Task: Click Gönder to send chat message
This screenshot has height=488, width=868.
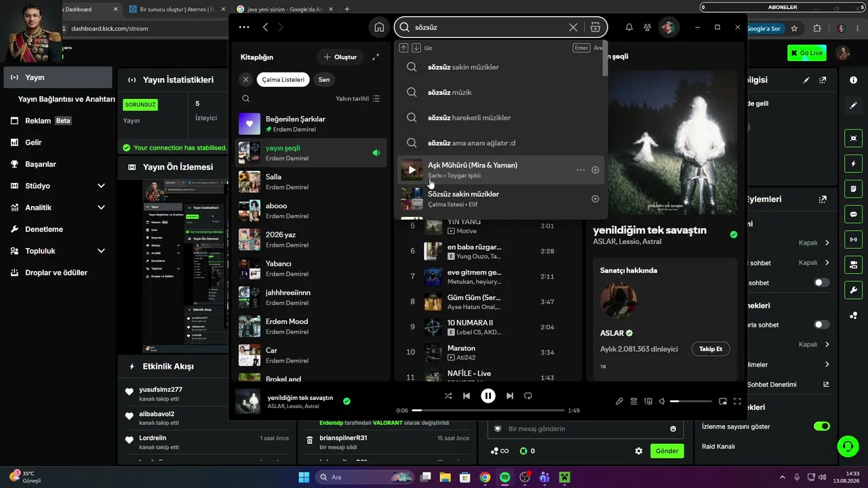Action: (667, 451)
